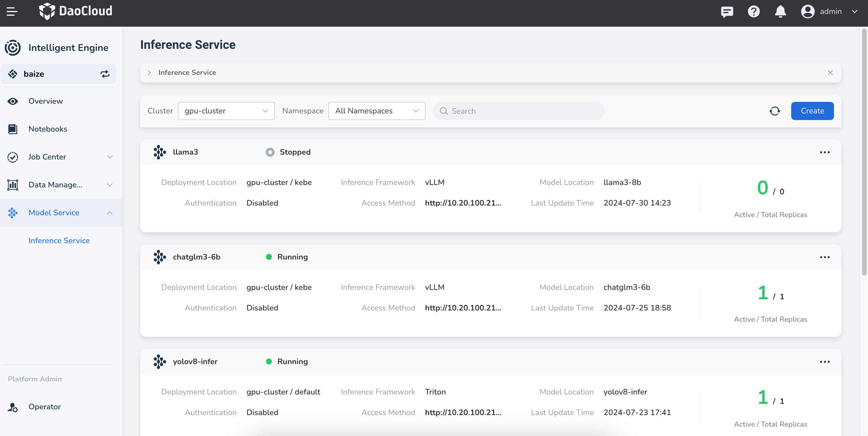The height and width of the screenshot is (436, 868).
Task: Open the notifications bell
Action: pyautogui.click(x=780, y=12)
